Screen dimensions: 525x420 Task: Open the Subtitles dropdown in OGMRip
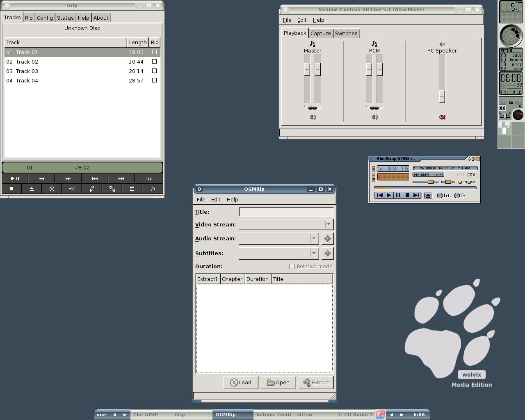coord(278,253)
